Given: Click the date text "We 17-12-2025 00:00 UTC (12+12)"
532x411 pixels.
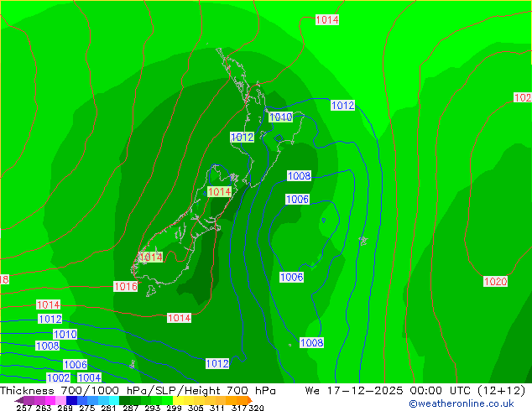Looking at the screenshot, I should (x=415, y=391).
